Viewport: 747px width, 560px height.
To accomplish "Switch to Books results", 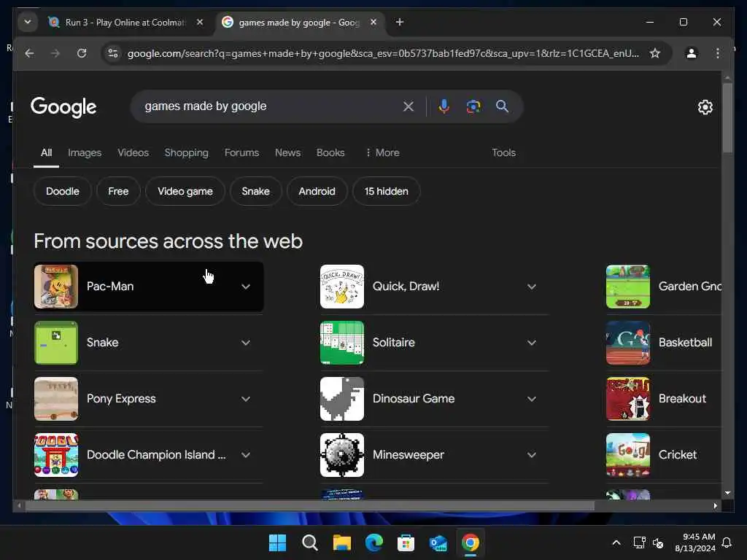I will click(x=330, y=153).
